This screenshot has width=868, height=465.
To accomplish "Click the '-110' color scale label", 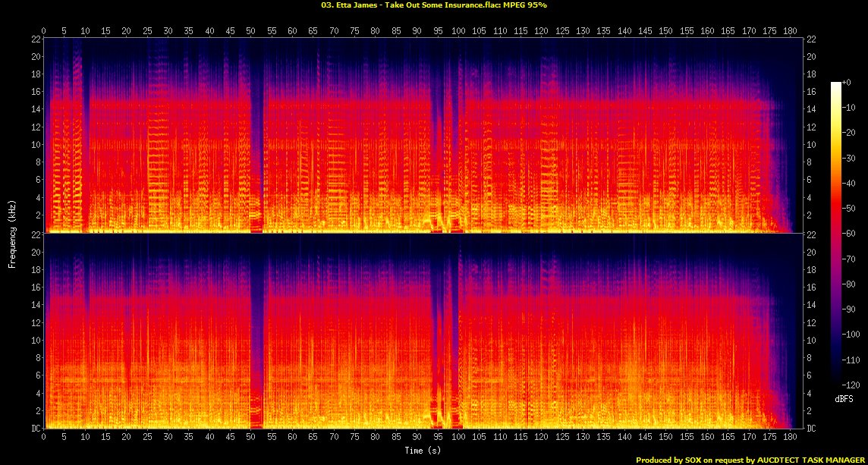I will point(851,360).
